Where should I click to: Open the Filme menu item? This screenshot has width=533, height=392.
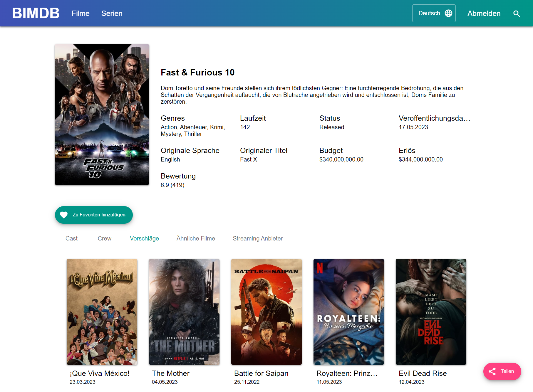pos(81,14)
